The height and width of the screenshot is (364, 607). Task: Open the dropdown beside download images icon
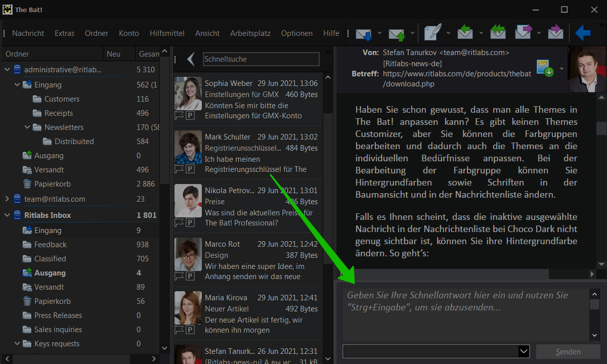(561, 69)
